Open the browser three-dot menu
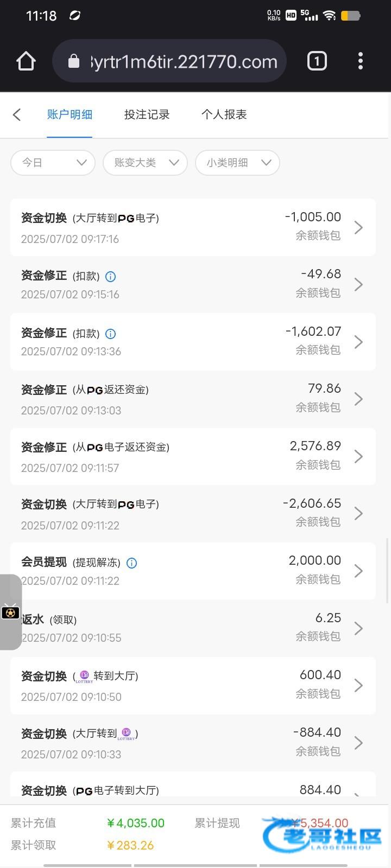 (x=361, y=61)
